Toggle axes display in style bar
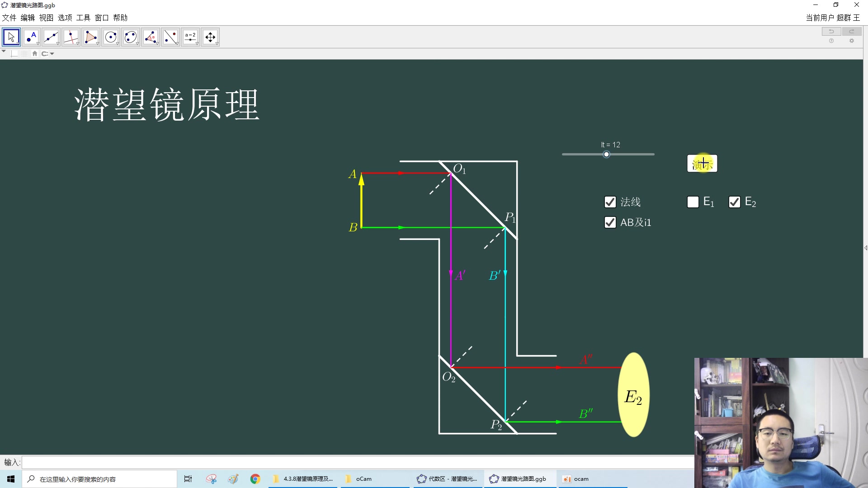Viewport: 868px width, 488px height. (x=14, y=53)
